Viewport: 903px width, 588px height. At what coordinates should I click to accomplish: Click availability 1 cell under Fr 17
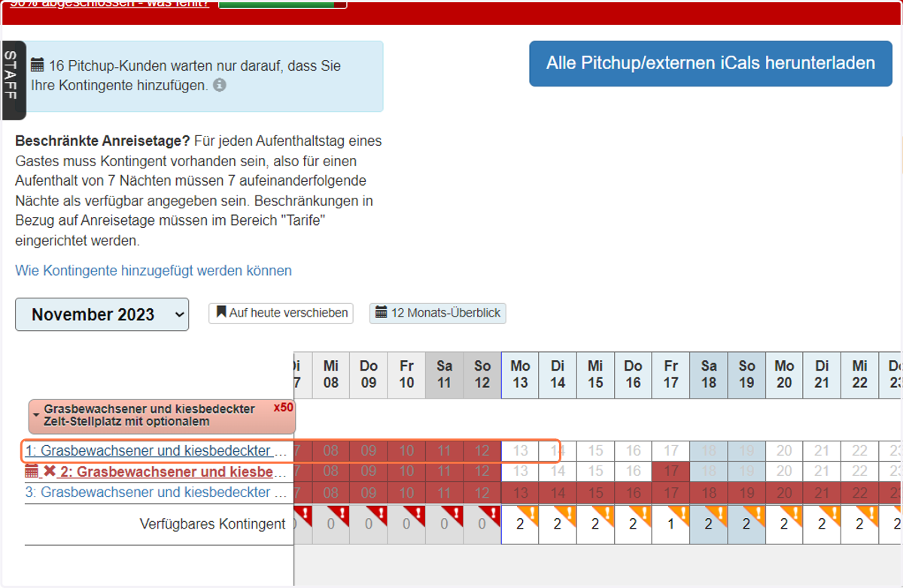pyautogui.click(x=671, y=525)
